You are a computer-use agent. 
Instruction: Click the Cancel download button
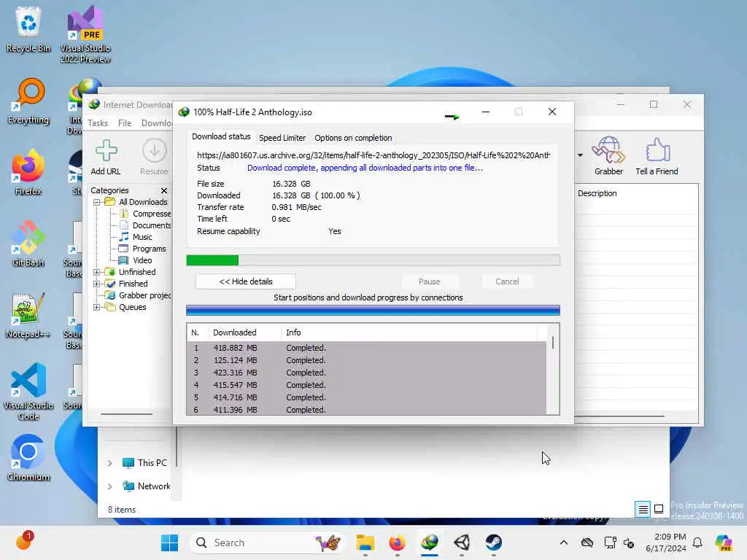(507, 281)
